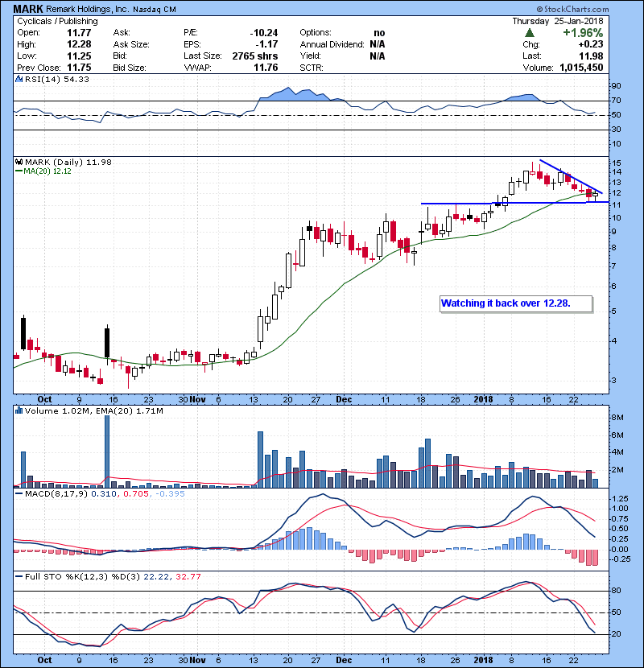Click the Last price 11.98 in header
The width and height of the screenshot is (644, 668).
point(591,56)
